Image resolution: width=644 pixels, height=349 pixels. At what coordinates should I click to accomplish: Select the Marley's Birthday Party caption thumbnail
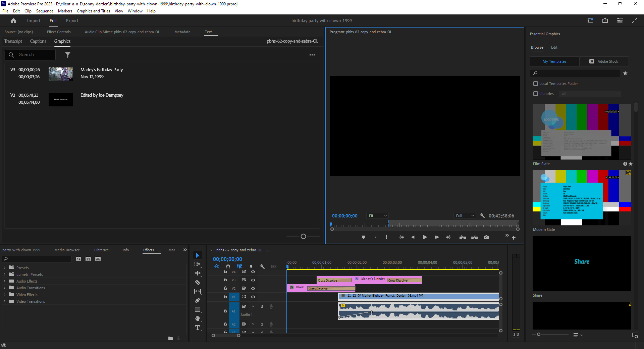click(x=60, y=74)
